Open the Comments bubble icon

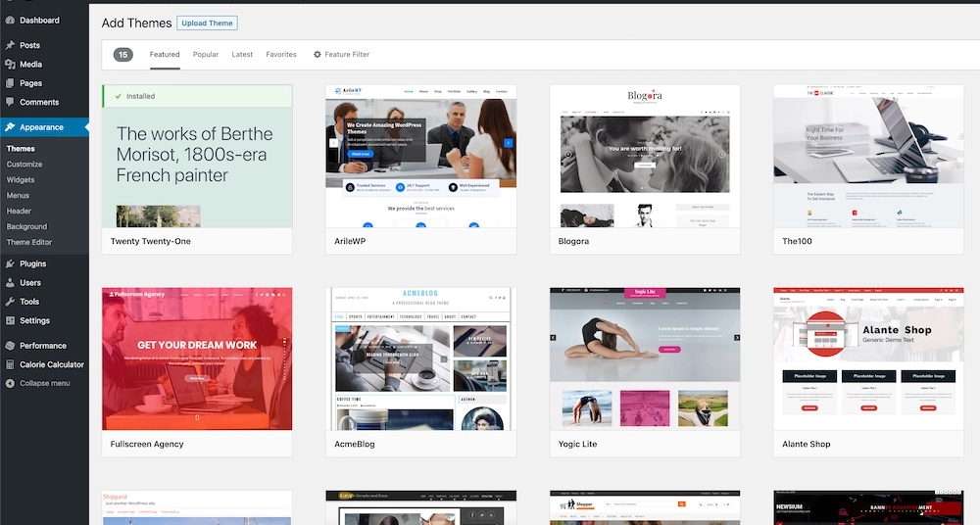point(10,102)
